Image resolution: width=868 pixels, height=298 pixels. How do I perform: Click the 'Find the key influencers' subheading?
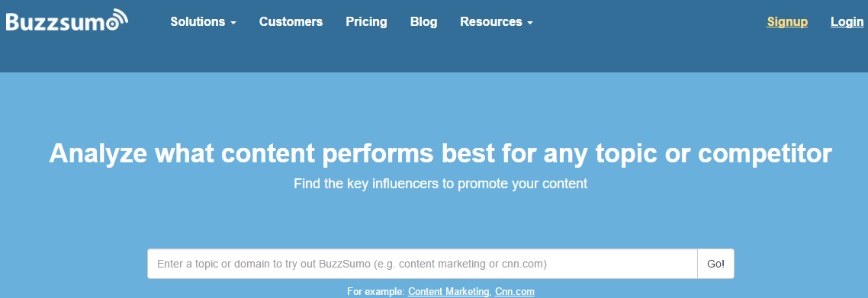click(441, 184)
